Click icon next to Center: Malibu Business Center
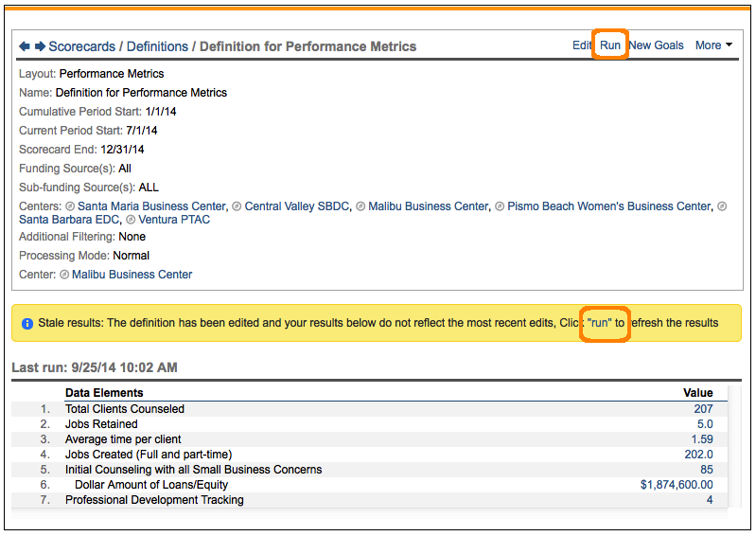756x536 pixels. click(x=64, y=275)
